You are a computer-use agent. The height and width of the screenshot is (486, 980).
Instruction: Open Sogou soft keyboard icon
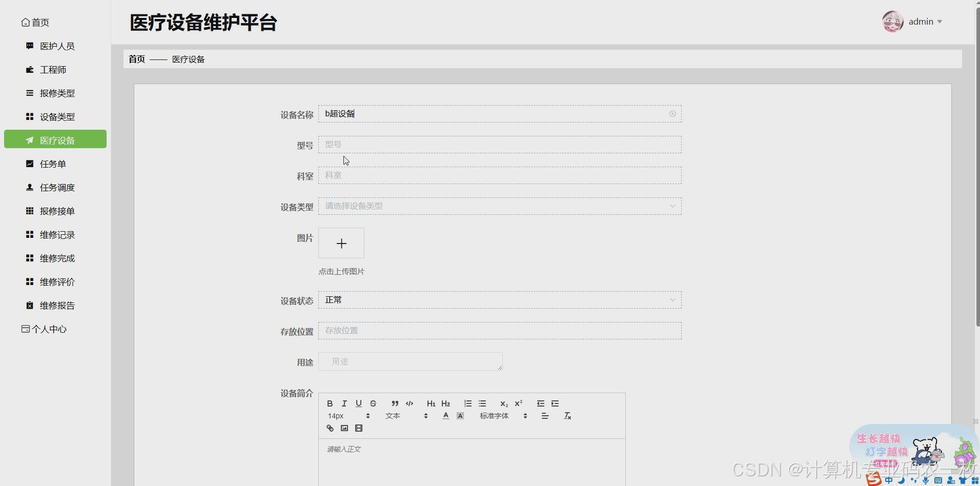pos(938,480)
